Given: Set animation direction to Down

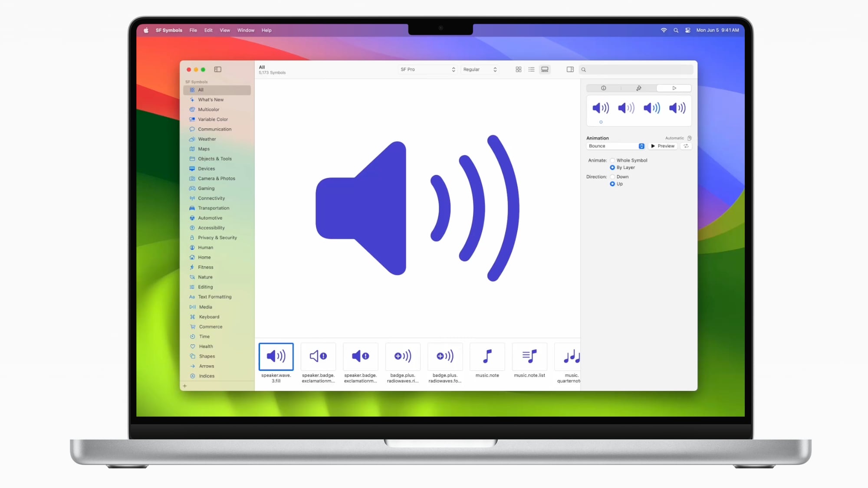Looking at the screenshot, I should [612, 177].
